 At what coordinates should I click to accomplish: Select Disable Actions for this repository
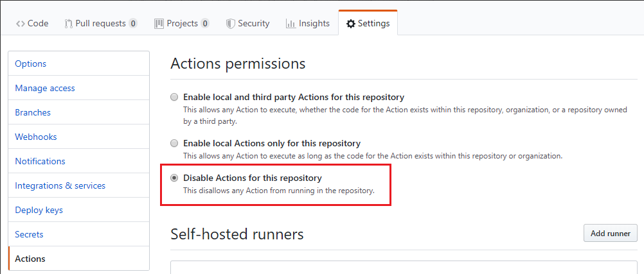click(174, 178)
